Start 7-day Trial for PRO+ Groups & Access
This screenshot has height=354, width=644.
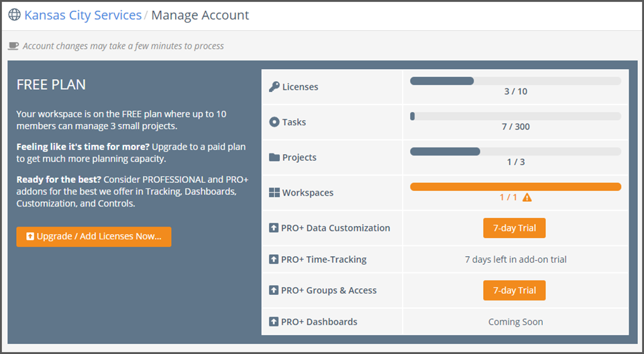514,290
